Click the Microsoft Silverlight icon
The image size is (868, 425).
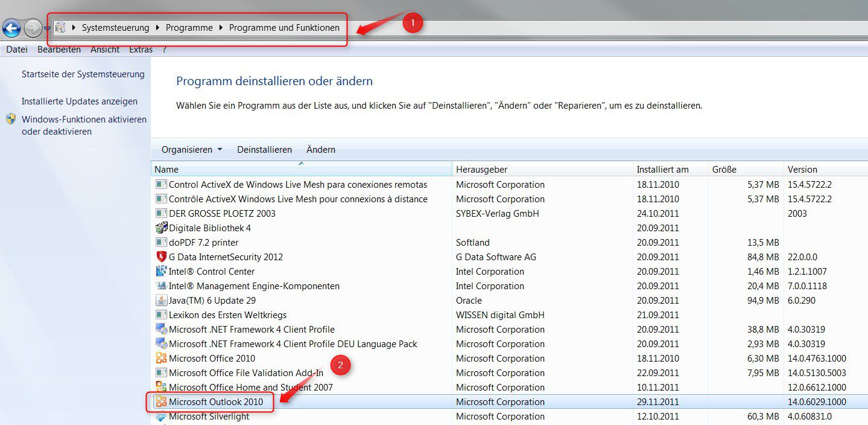click(x=161, y=416)
